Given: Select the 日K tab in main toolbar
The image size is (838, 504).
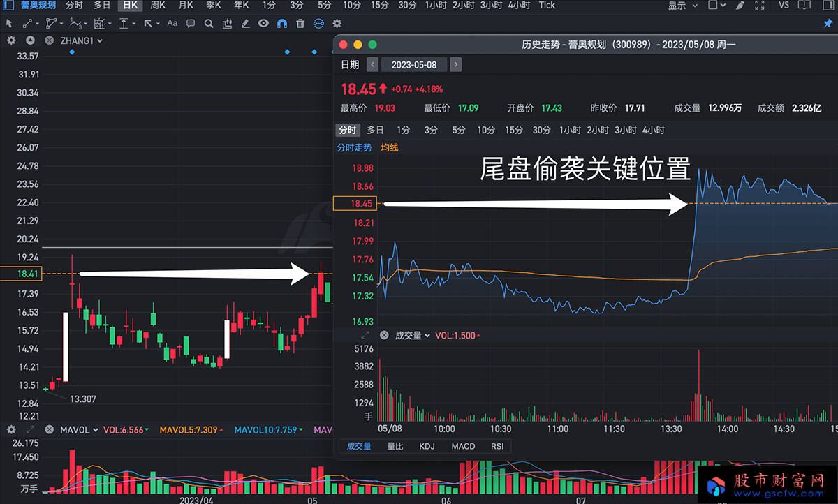Looking at the screenshot, I should (x=130, y=5).
